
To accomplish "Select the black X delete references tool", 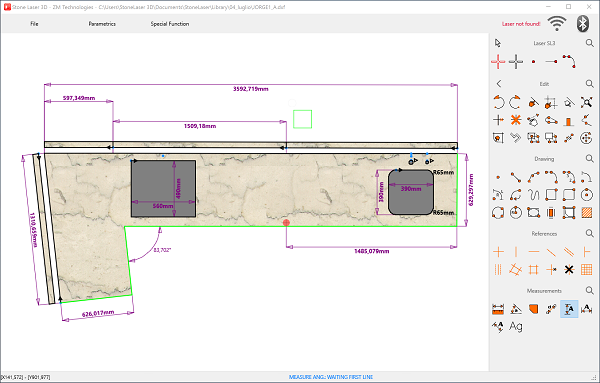I will point(569,270).
